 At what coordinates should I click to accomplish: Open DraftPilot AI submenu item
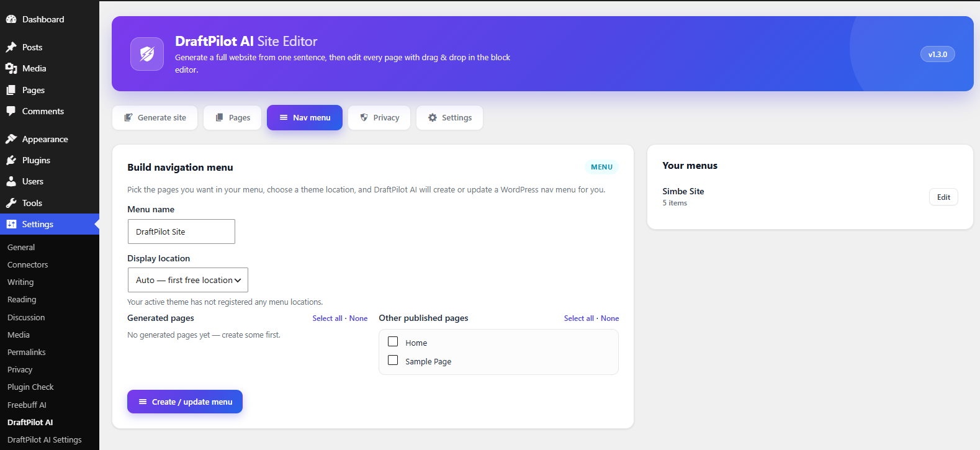[x=30, y=422]
